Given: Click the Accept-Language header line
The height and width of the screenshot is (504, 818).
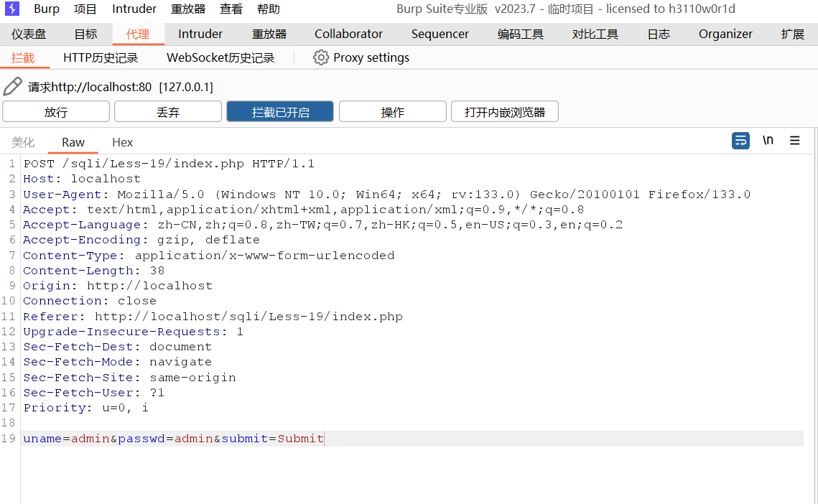Looking at the screenshot, I should click(x=323, y=225).
